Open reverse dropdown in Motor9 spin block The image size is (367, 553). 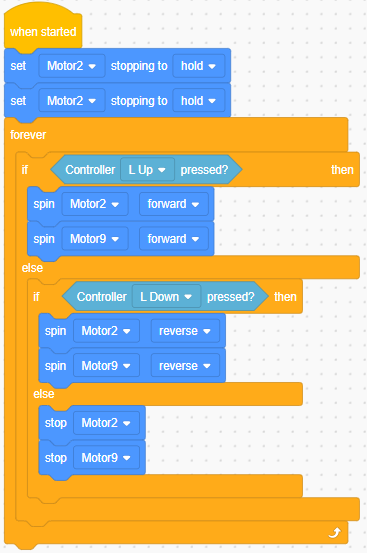click(x=185, y=366)
